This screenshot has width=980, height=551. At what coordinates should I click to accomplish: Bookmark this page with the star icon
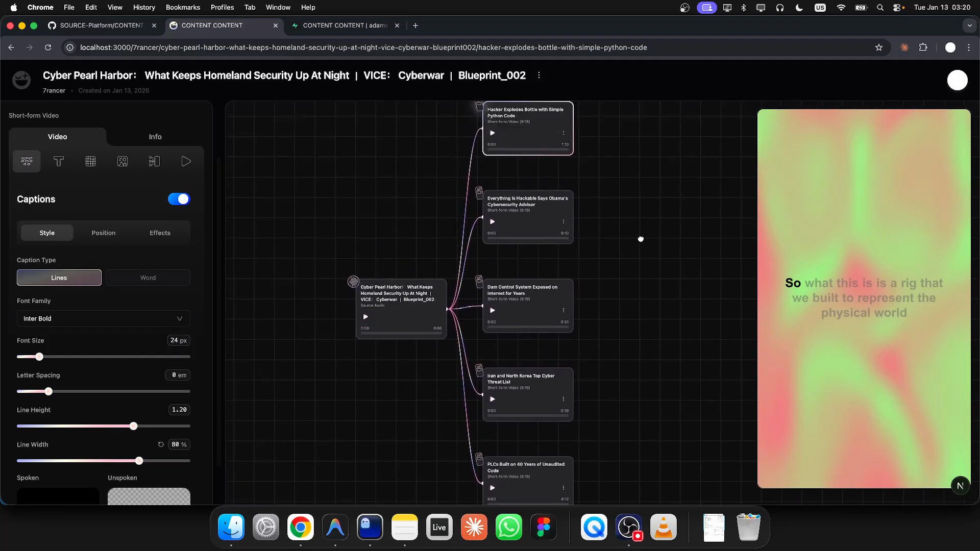(x=878, y=47)
